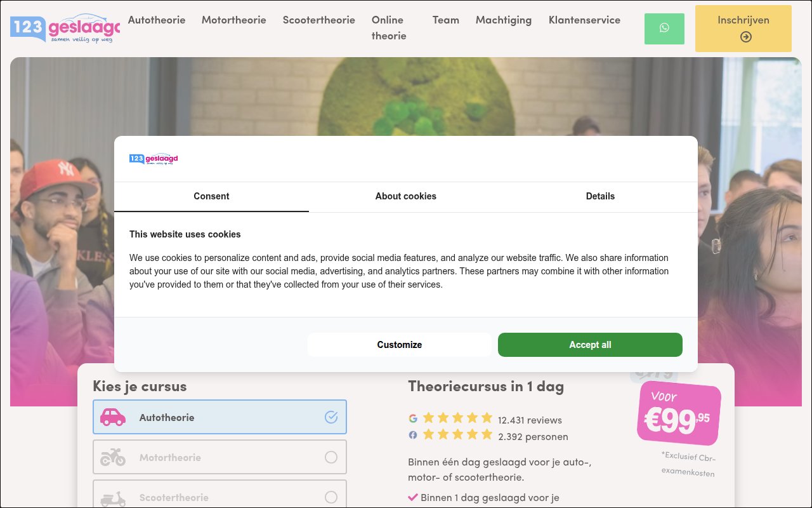The height and width of the screenshot is (508, 812).
Task: Open the Scootertheorie menu in the navigation bar
Action: click(319, 20)
